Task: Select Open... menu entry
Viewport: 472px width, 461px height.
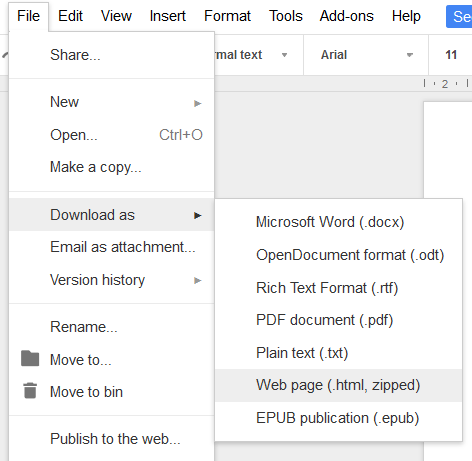Action: [x=111, y=135]
